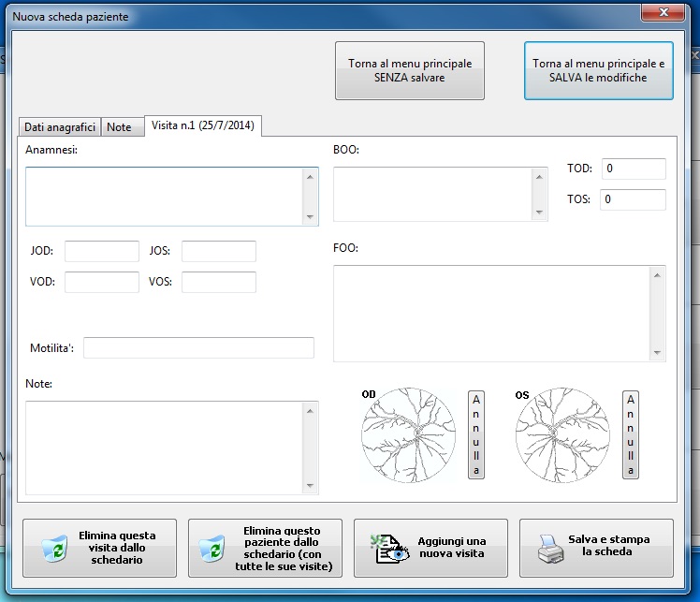Return to main menu WITHOUT saving
The width and height of the screenshot is (700, 602).
point(410,71)
